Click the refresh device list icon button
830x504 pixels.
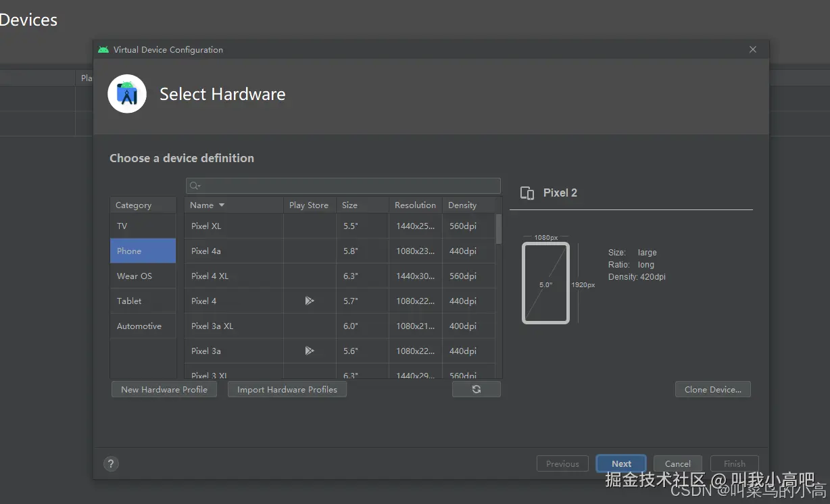point(477,389)
